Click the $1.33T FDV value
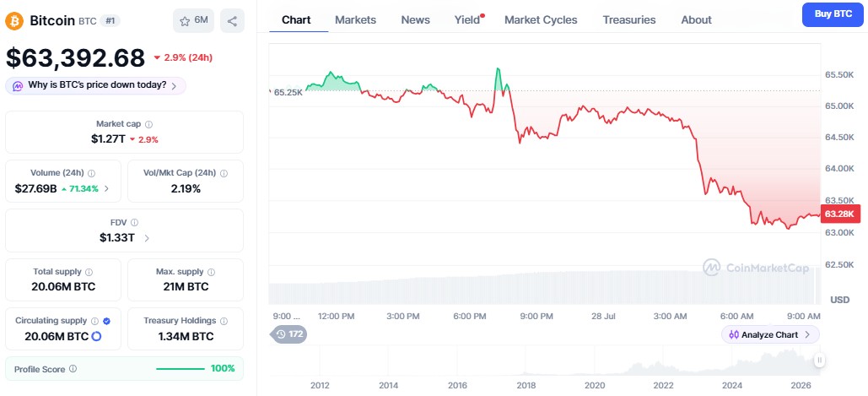 pos(118,238)
